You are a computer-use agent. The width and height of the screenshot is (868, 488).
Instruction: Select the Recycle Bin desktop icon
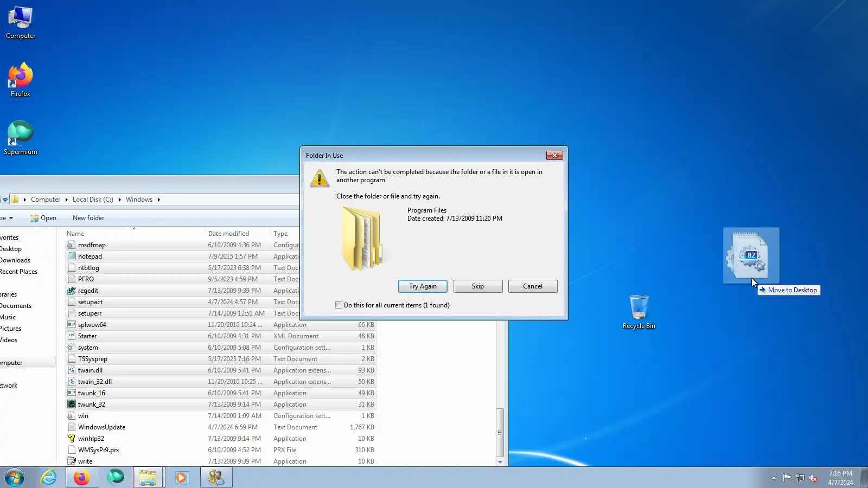tap(639, 312)
